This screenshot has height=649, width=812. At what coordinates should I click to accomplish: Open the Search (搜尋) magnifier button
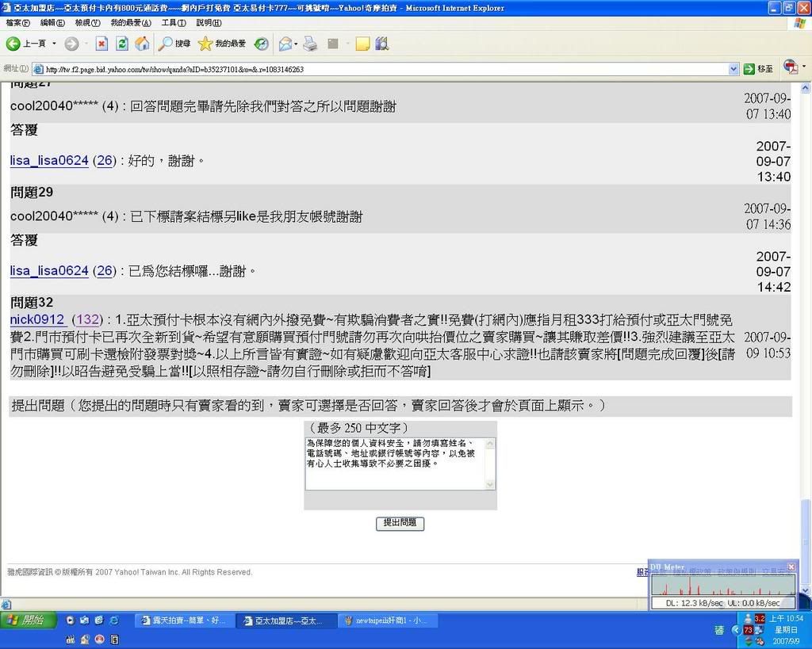coord(174,44)
